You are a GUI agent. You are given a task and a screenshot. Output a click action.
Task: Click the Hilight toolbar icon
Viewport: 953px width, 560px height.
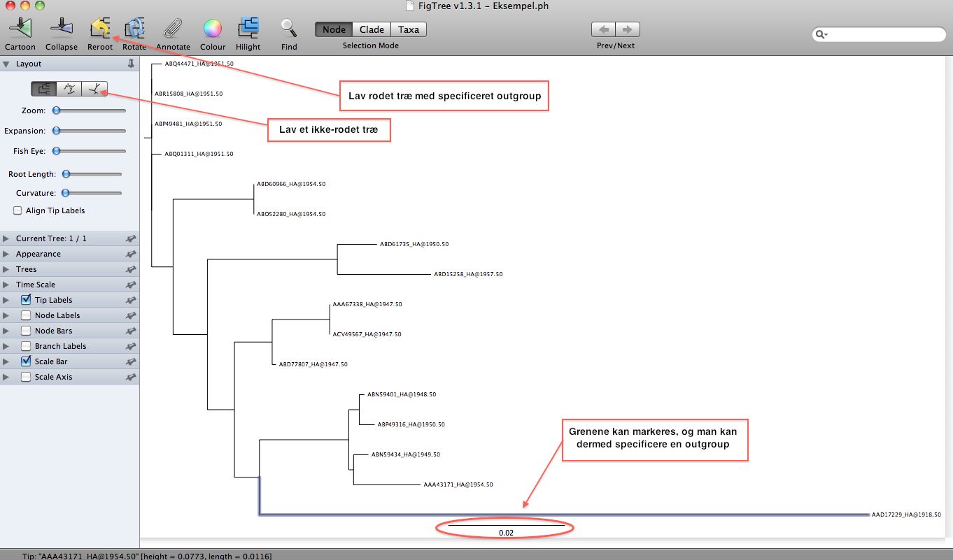pyautogui.click(x=248, y=29)
